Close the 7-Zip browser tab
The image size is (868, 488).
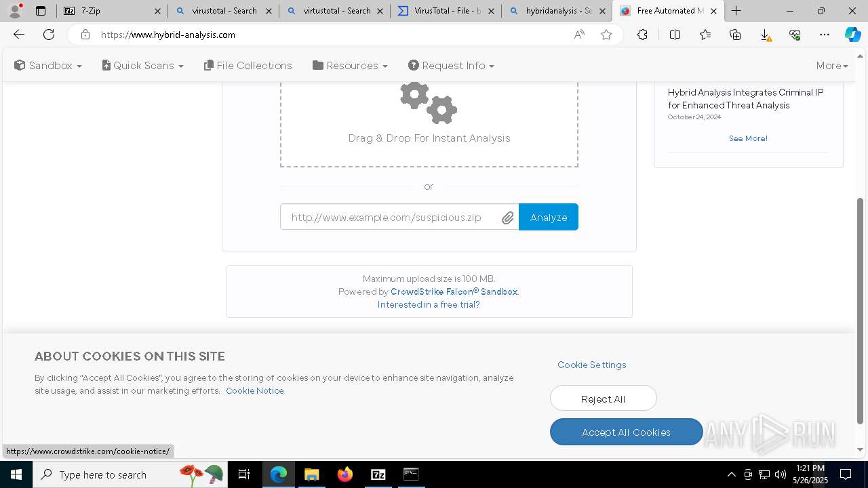(x=157, y=11)
